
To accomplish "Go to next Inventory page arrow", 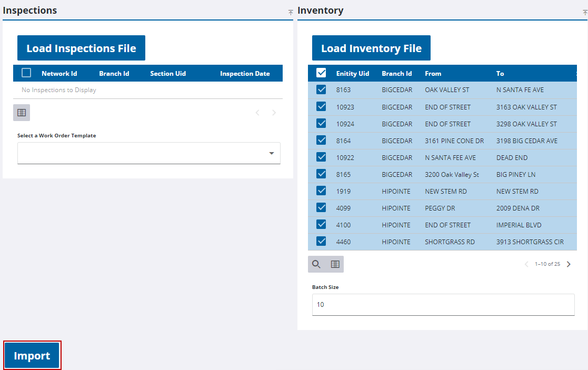I will (x=569, y=264).
